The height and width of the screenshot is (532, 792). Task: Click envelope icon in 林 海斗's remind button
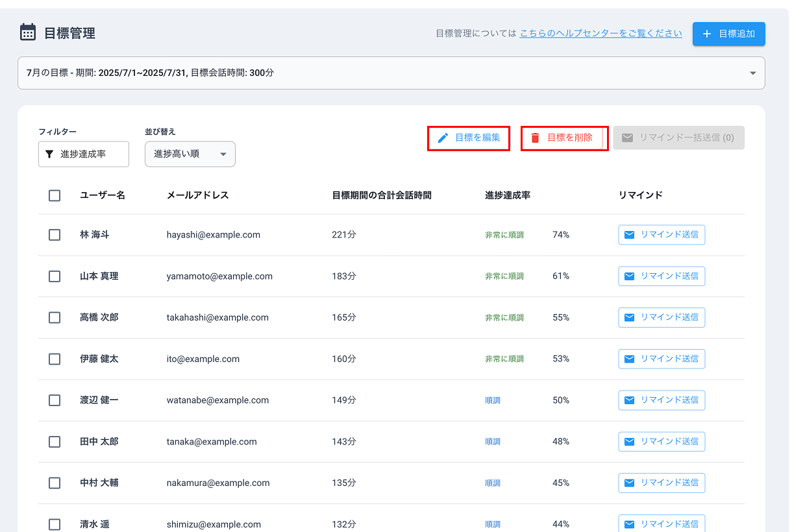tap(629, 235)
